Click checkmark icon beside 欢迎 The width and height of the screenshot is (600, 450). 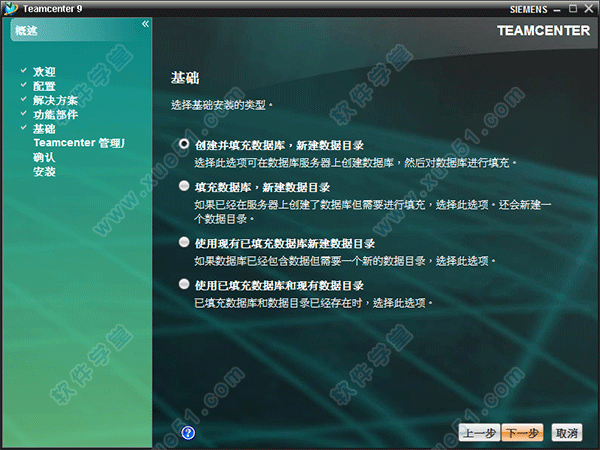pos(24,70)
